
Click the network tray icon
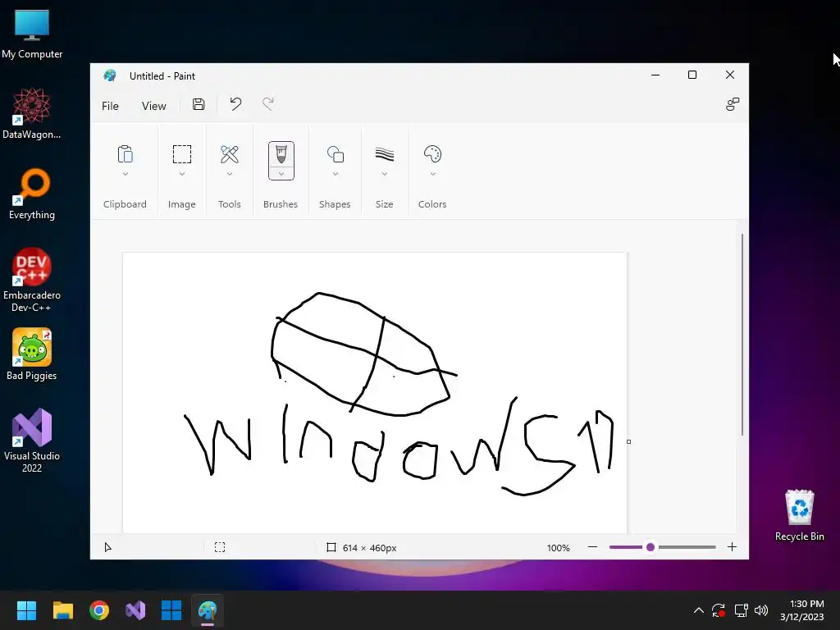(741, 610)
